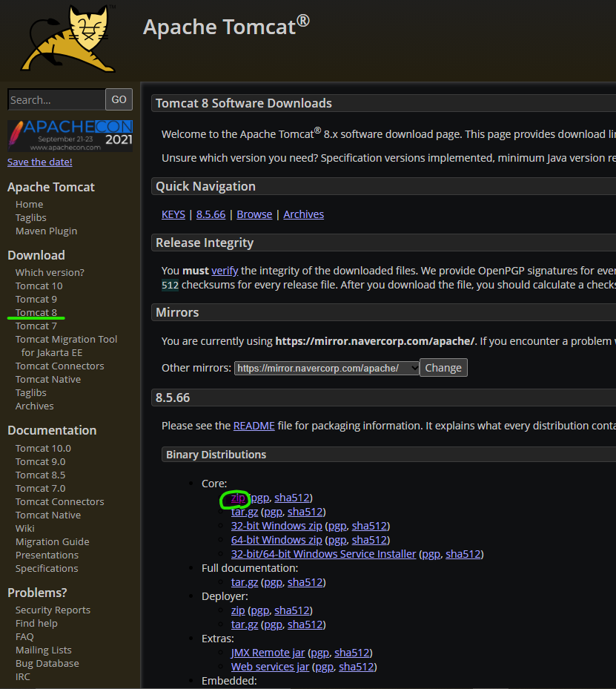Open the README file link
This screenshot has height=689, width=616.
254,426
